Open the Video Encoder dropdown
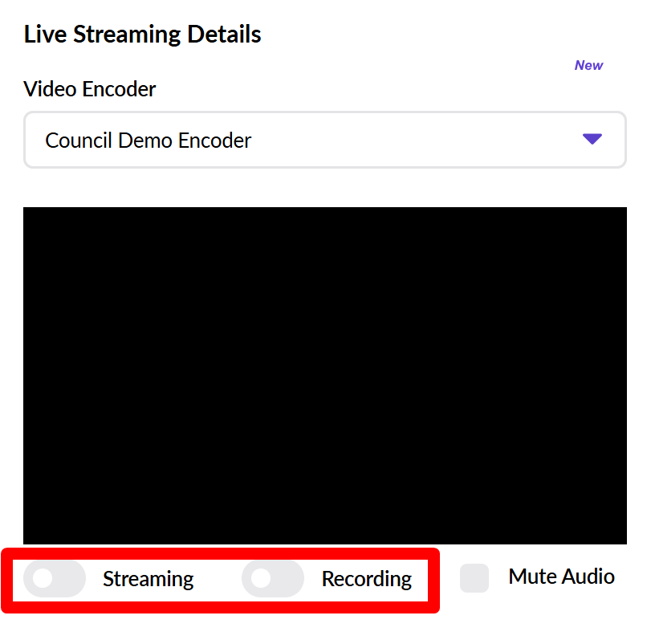Screen dimensions: 651x644 pos(324,141)
